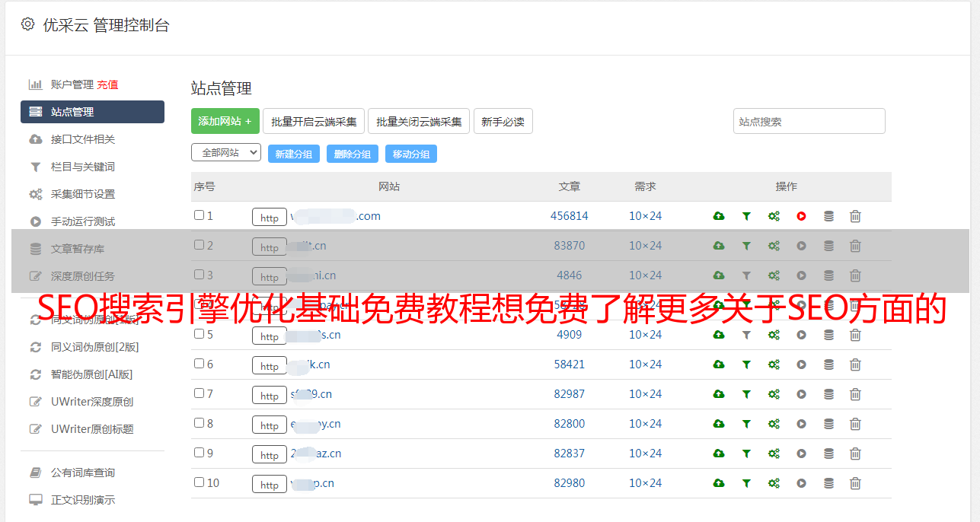This screenshot has height=522, width=980.
Task: Click the 删除分组 button
Action: click(353, 154)
